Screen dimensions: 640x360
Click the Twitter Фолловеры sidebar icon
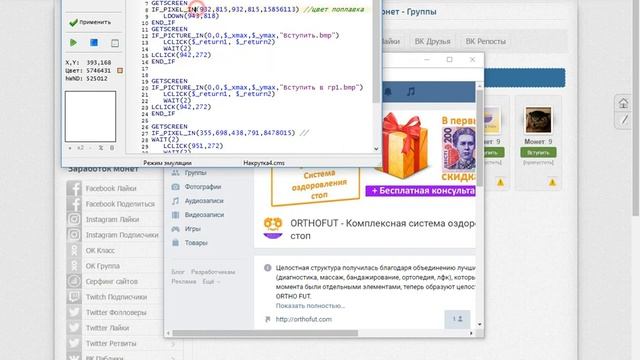point(74,313)
